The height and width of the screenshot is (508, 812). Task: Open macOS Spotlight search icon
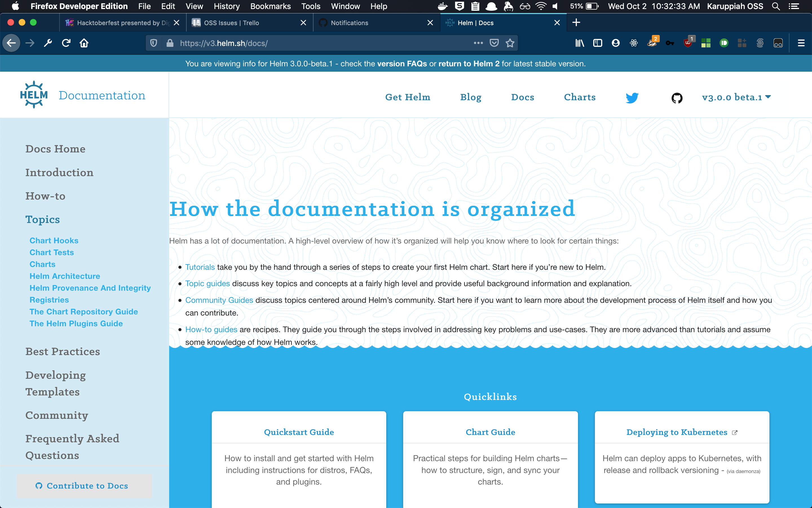[x=776, y=6]
